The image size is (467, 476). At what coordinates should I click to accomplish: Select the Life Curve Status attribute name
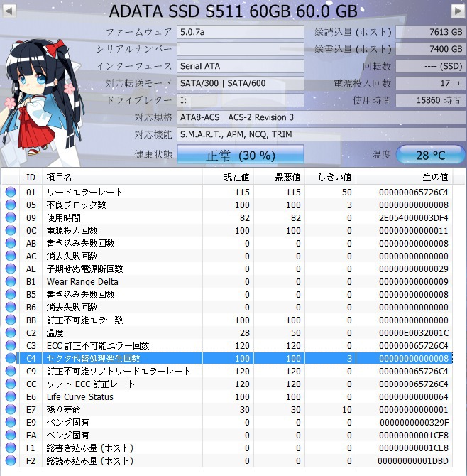[80, 396]
